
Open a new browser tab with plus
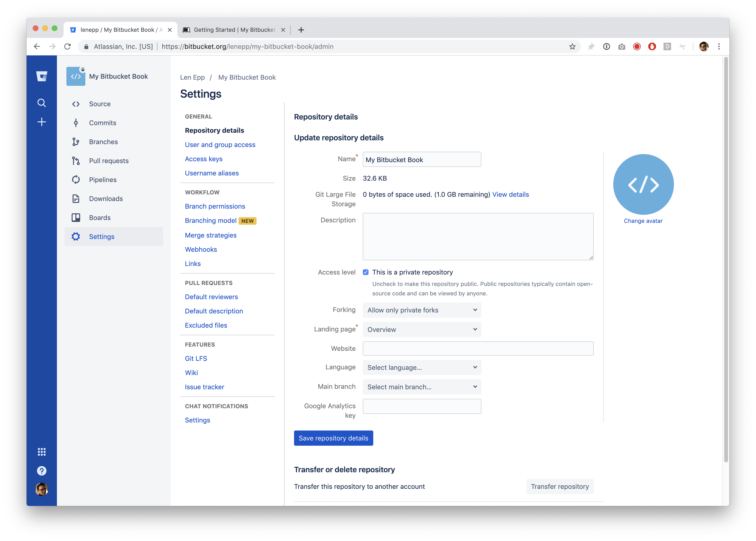coord(301,30)
